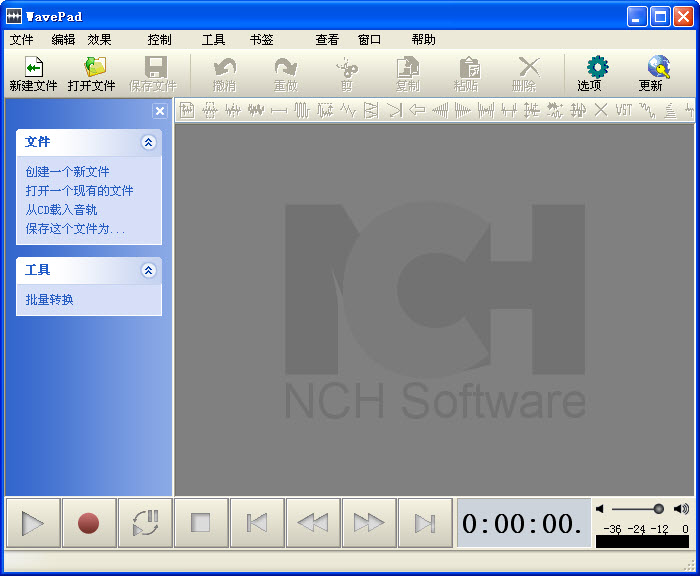Open the 效果 (Effects) menu
Image resolution: width=700 pixels, height=576 pixels.
click(x=99, y=40)
